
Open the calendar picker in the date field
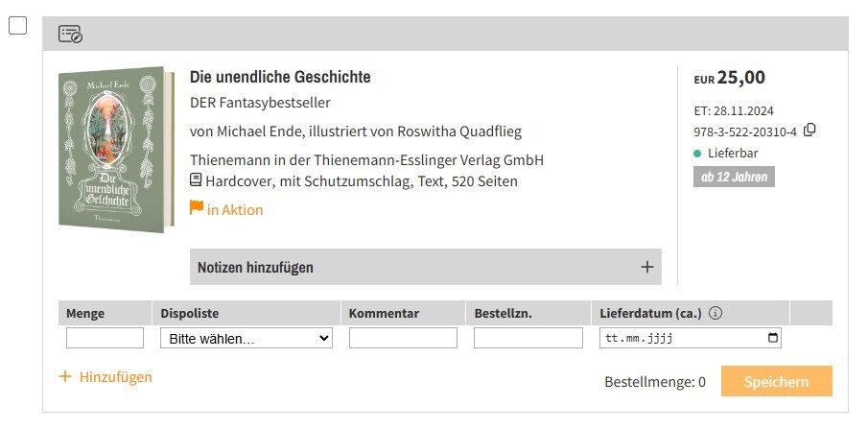pyautogui.click(x=773, y=339)
